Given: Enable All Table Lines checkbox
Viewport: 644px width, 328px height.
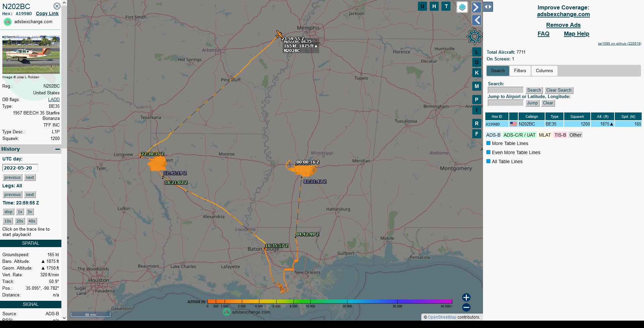Looking at the screenshot, I should click(489, 161).
